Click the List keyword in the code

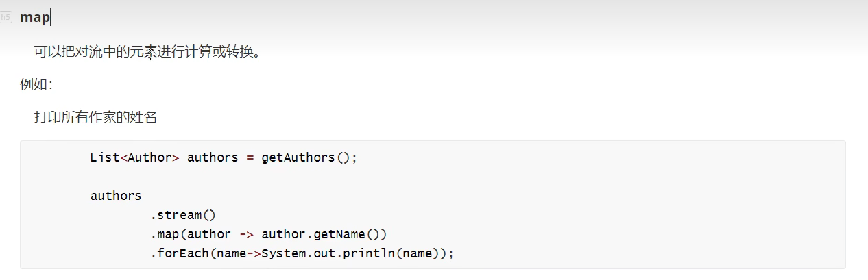[x=105, y=157]
